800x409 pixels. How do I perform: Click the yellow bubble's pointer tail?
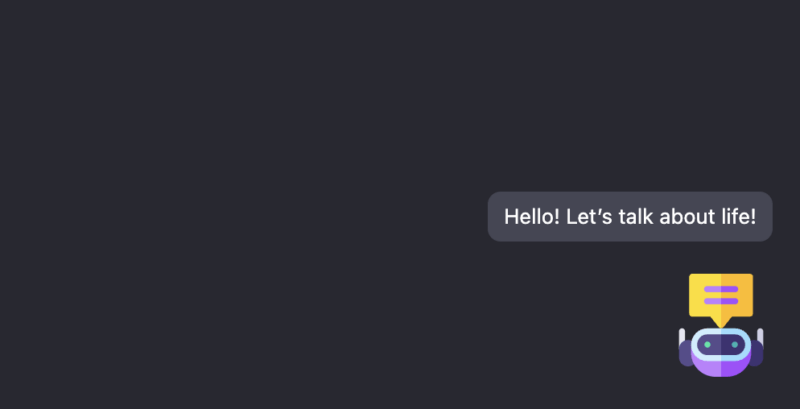(x=721, y=321)
